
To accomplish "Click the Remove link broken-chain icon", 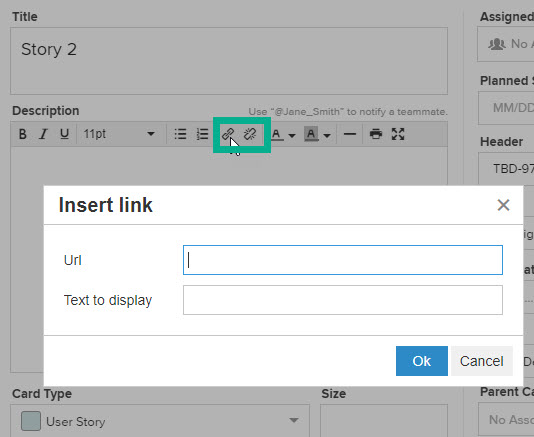I will click(x=250, y=134).
